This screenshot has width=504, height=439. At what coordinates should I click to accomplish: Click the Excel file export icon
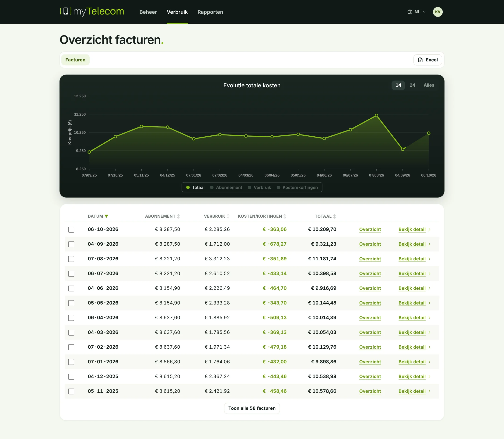[420, 60]
